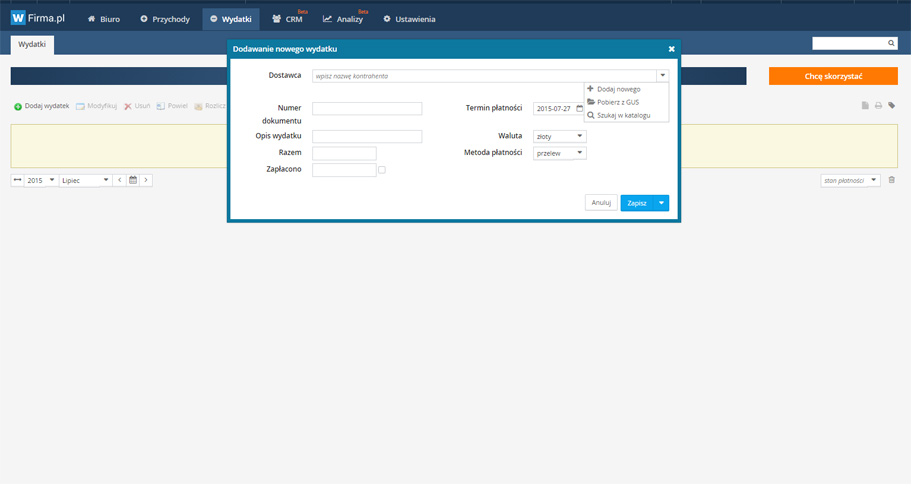Select Pobierz z GUS option

pyautogui.click(x=619, y=102)
